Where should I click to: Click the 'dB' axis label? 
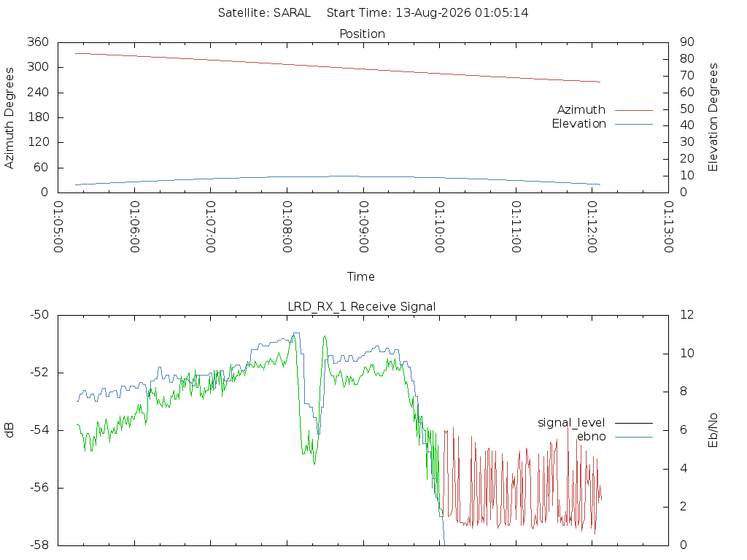(9, 430)
